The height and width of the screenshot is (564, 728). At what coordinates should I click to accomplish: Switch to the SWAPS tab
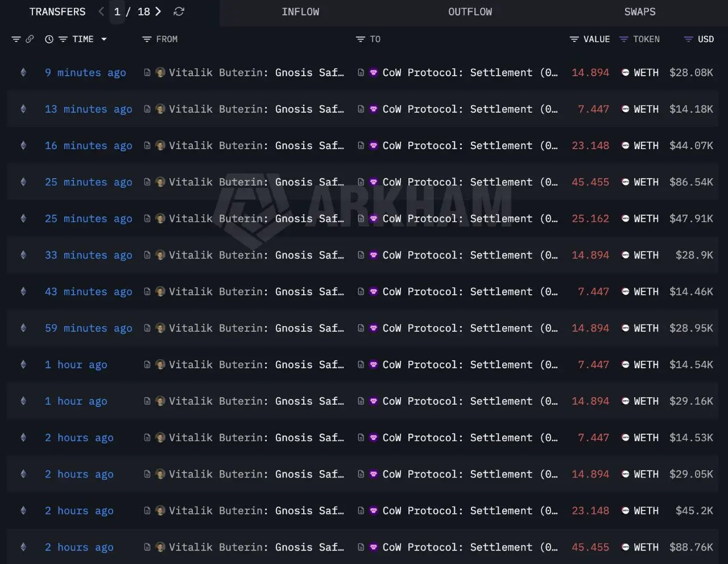(x=640, y=12)
